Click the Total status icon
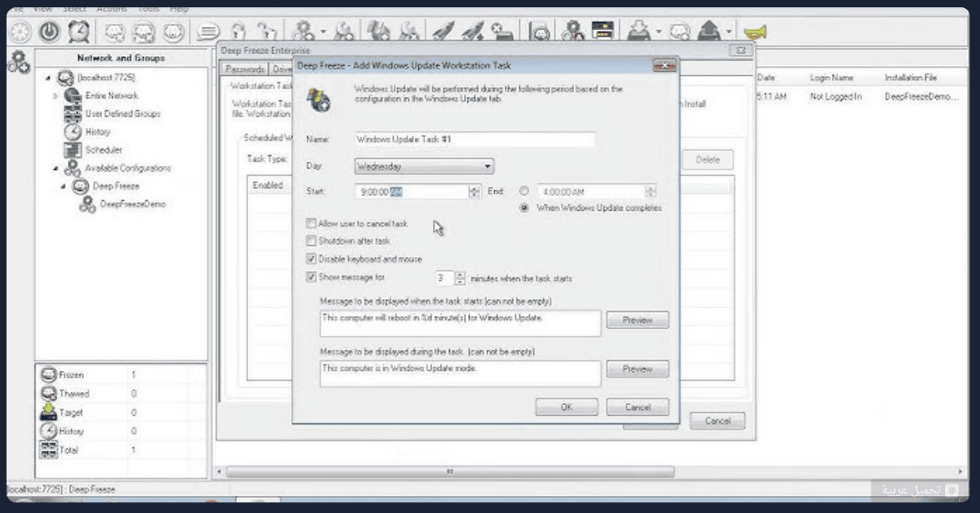This screenshot has height=513, width=980. pos(48,450)
